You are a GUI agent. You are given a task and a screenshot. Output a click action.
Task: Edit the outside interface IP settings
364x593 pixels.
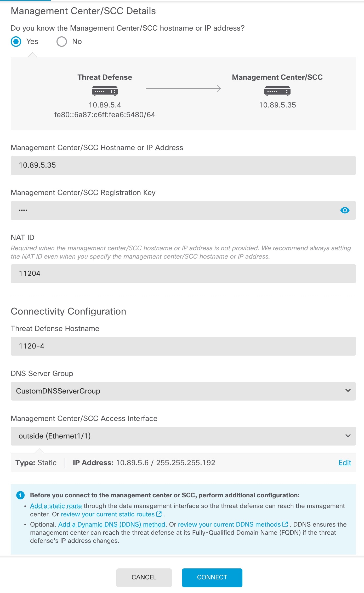click(x=344, y=463)
